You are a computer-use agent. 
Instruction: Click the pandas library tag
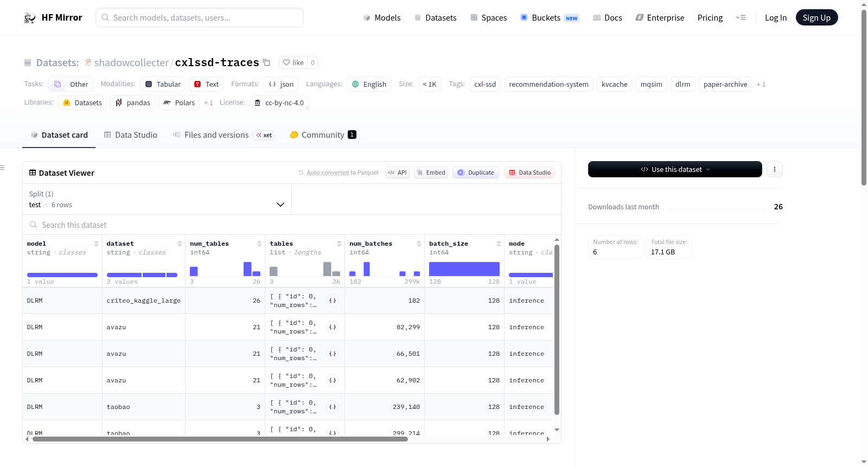click(133, 103)
